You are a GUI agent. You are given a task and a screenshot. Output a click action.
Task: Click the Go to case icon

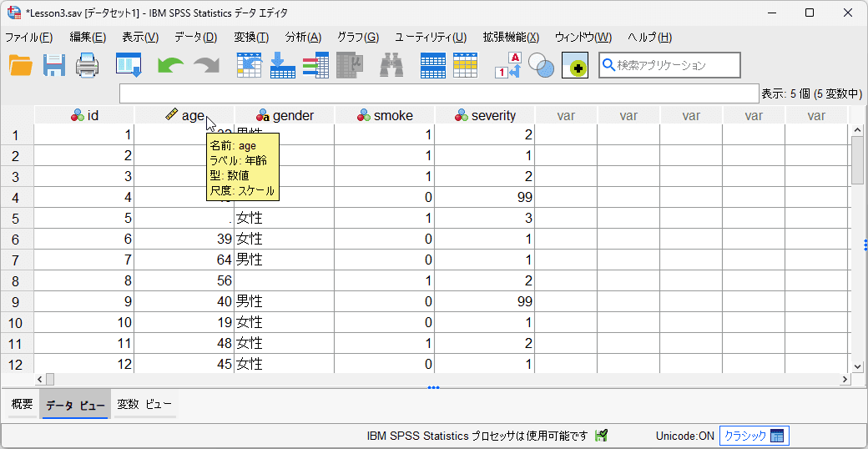point(249,65)
